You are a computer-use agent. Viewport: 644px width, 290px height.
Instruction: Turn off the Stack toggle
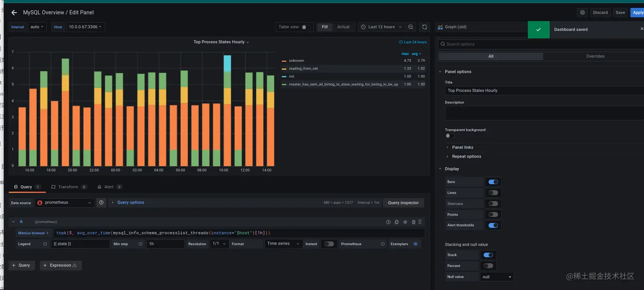click(488, 255)
